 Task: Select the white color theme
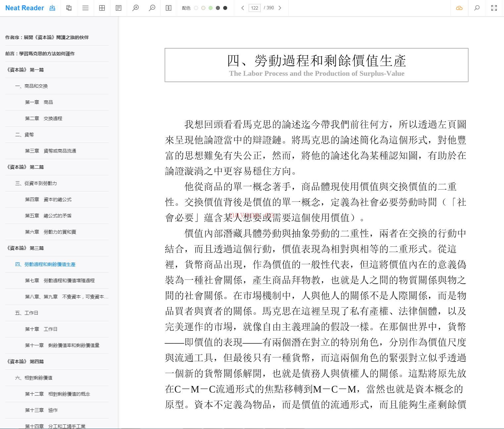coord(196,8)
